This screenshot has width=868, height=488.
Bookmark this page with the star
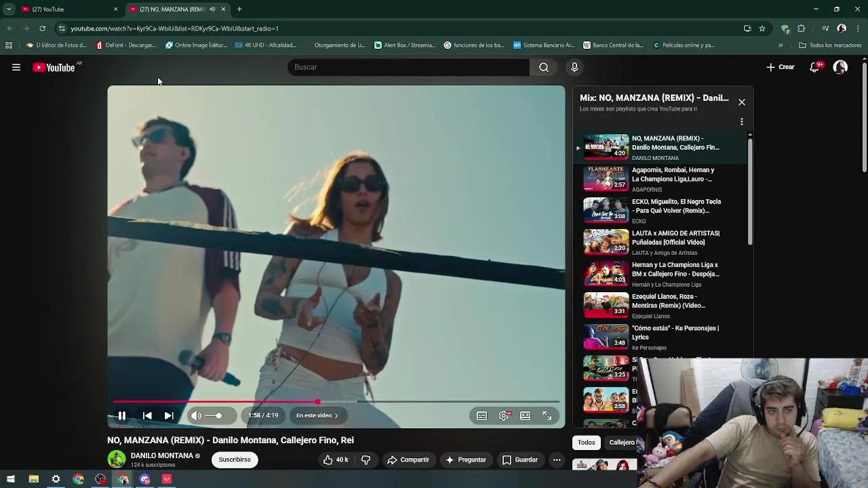[762, 28]
